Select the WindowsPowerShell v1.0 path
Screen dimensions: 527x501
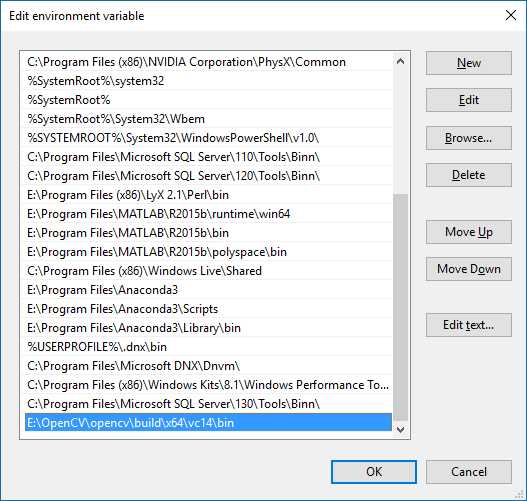(208, 138)
